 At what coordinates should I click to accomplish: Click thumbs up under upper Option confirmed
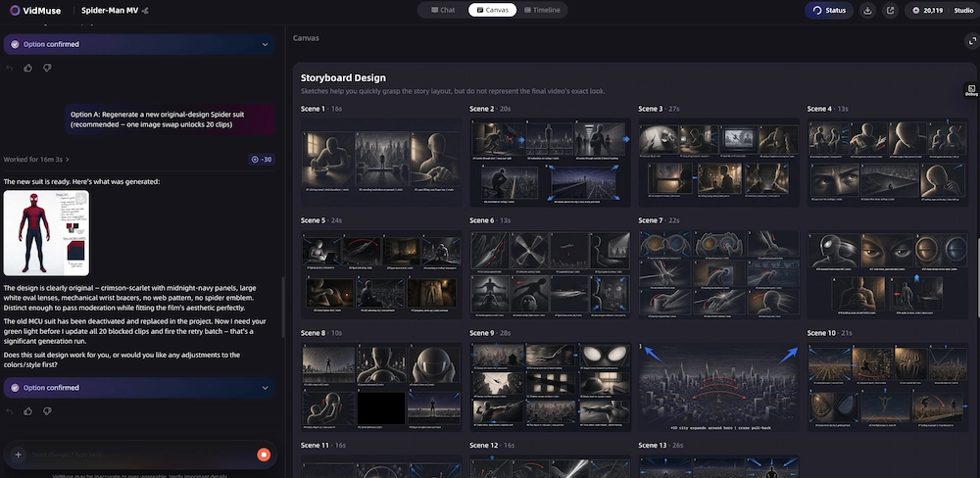coord(28,68)
